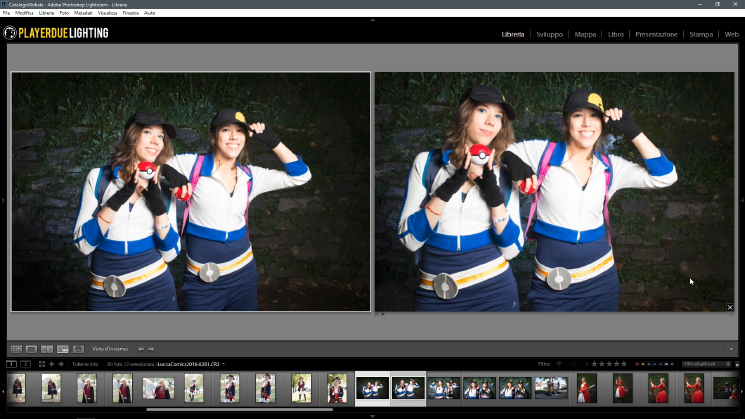This screenshot has width=745, height=419.
Task: Open the Modifica menu
Action: click(24, 13)
